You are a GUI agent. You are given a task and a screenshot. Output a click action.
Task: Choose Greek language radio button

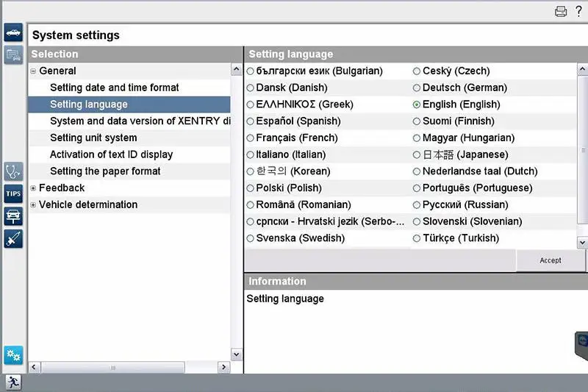click(250, 104)
